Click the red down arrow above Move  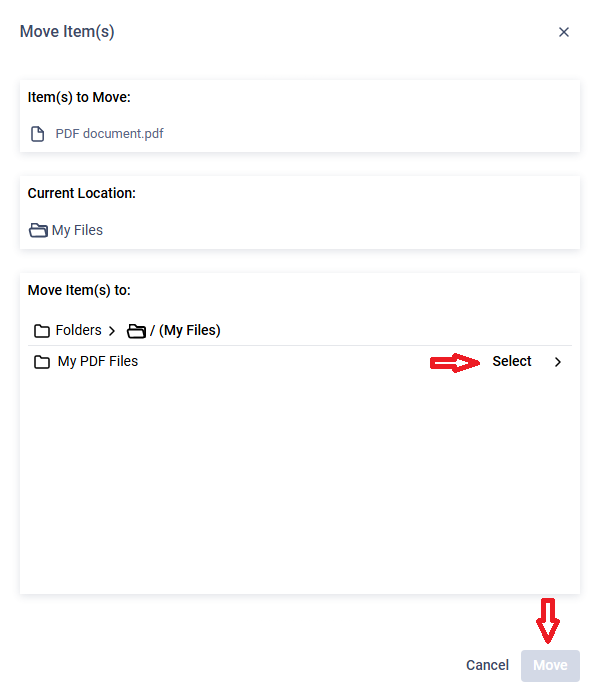(547, 621)
